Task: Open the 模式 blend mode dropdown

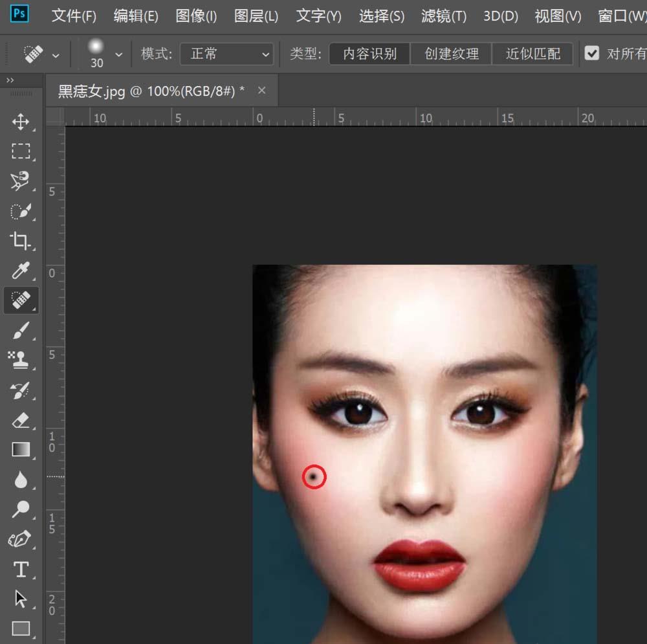Action: pos(227,54)
